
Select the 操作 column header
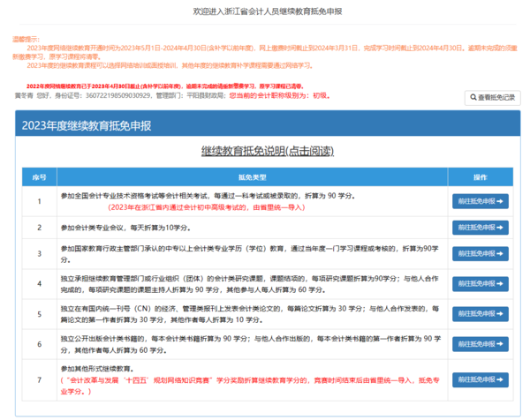481,177
